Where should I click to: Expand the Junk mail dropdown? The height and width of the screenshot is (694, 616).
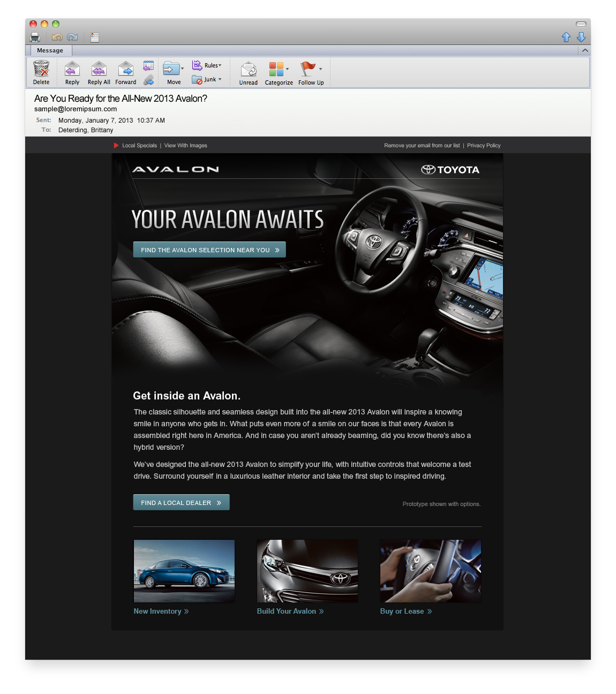(x=207, y=79)
